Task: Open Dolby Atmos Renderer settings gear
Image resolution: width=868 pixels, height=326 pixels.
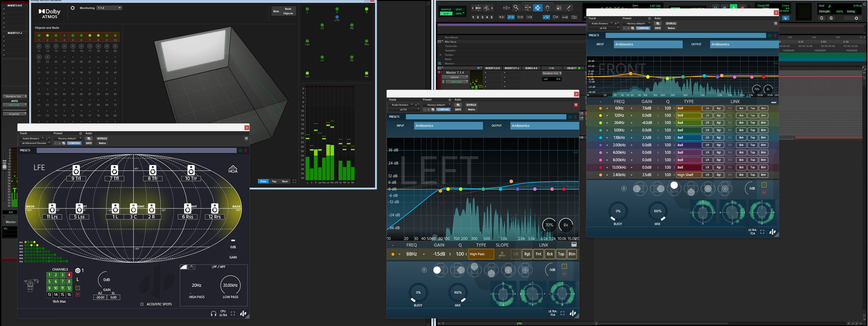Action: [73, 8]
